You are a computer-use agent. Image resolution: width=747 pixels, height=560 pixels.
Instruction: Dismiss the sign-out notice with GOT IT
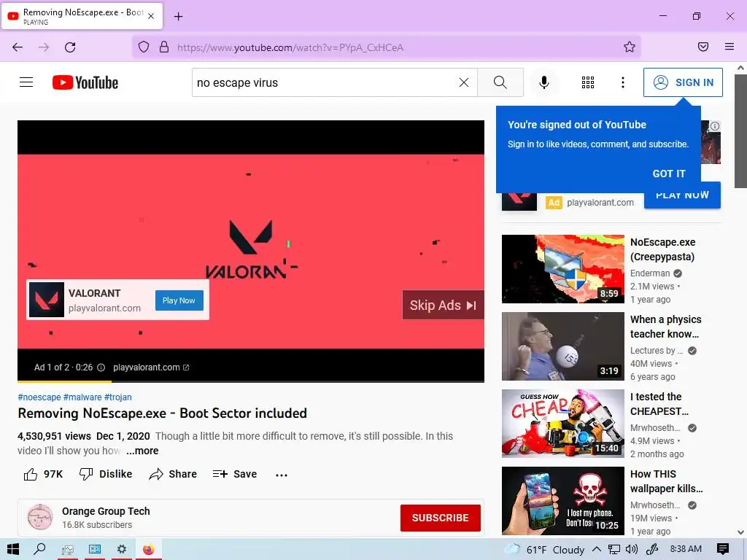click(x=669, y=174)
